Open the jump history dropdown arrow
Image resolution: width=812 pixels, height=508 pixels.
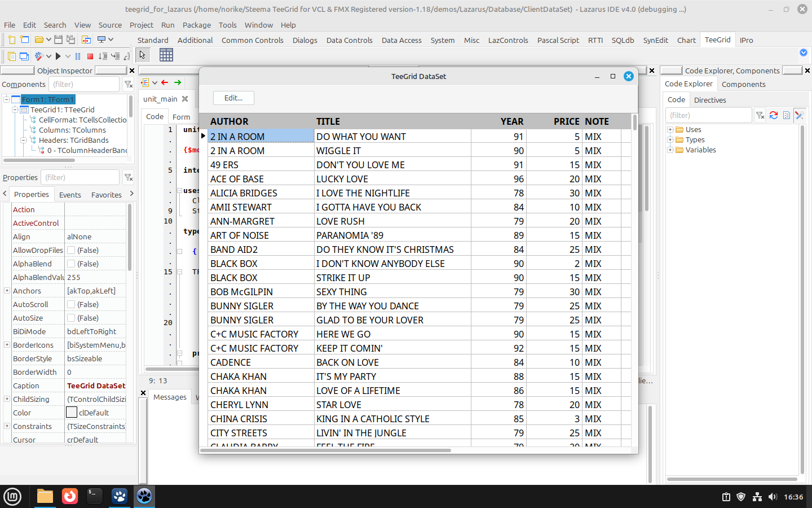pyautogui.click(x=155, y=82)
